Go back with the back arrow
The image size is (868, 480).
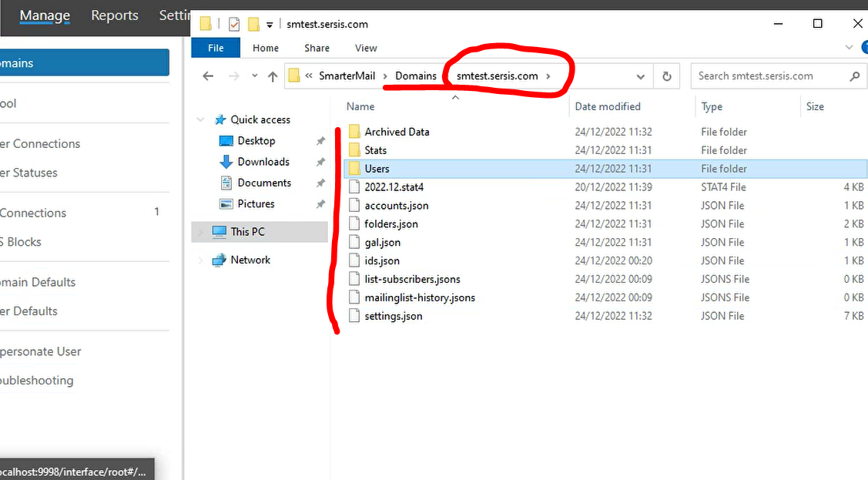[x=208, y=76]
